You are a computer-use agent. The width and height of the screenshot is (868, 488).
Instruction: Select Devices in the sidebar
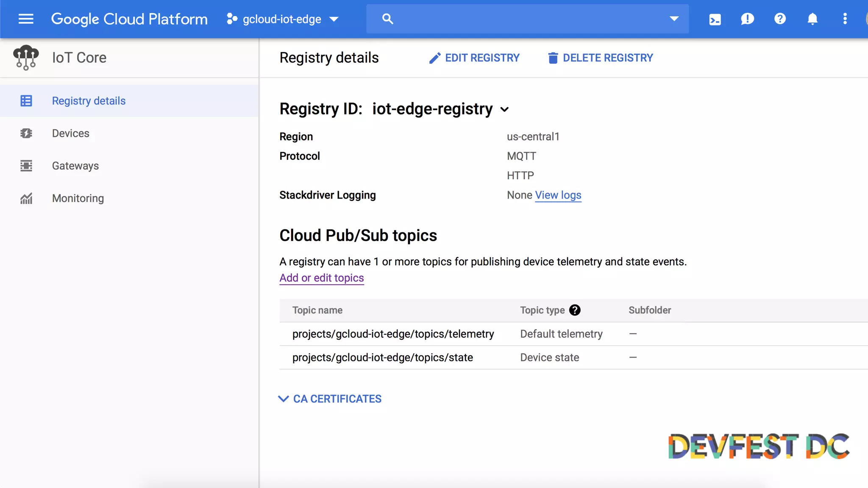point(70,133)
